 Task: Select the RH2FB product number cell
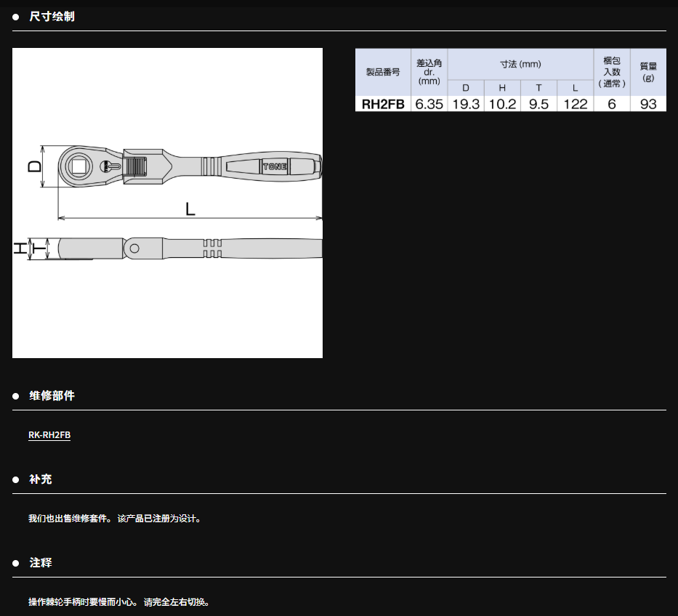point(383,104)
